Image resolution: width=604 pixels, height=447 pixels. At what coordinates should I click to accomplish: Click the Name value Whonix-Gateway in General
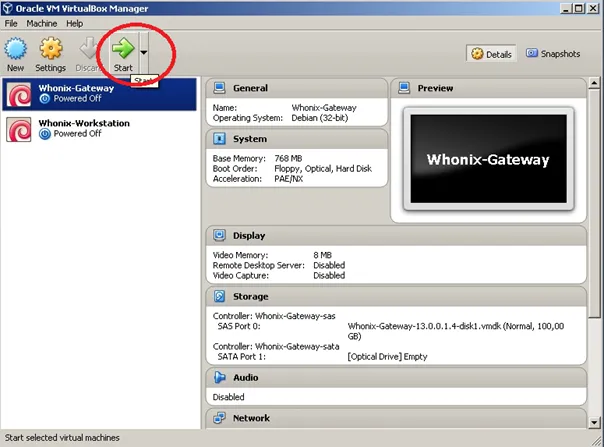pyautogui.click(x=324, y=108)
